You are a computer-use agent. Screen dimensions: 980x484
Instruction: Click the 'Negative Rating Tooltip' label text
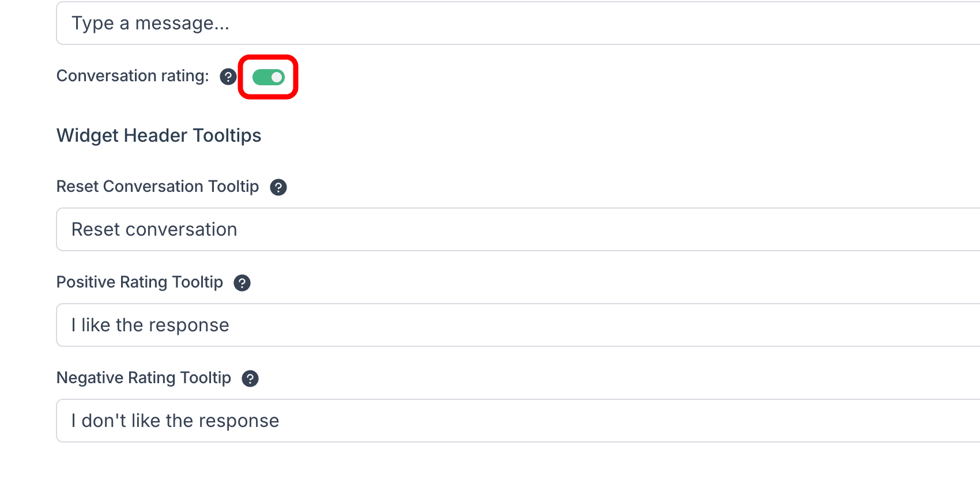144,378
